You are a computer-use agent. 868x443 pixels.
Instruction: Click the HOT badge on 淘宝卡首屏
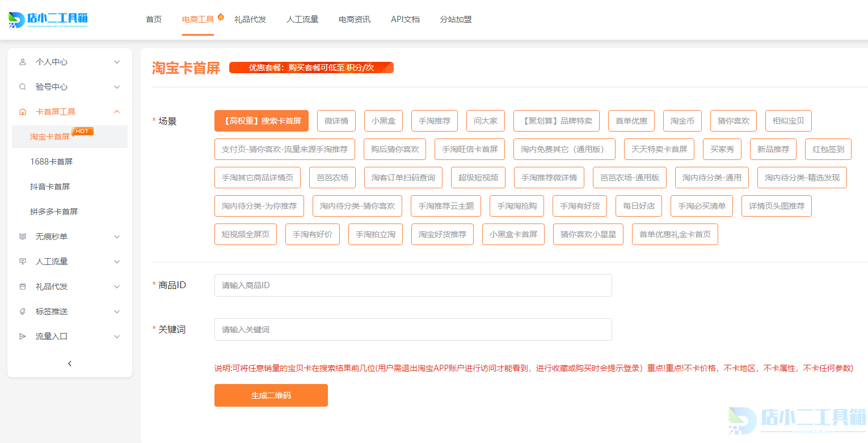coord(83,132)
